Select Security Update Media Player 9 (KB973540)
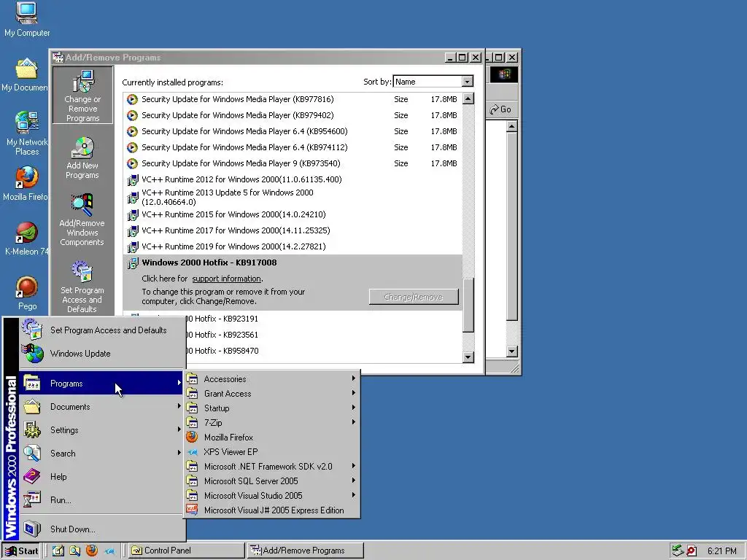Image resolution: width=747 pixels, height=560 pixels. click(x=293, y=163)
